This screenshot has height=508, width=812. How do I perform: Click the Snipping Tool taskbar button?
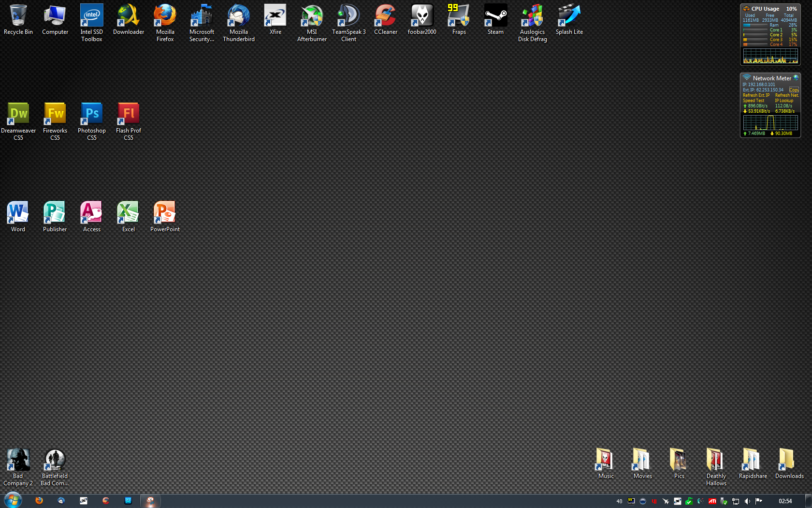coord(150,501)
